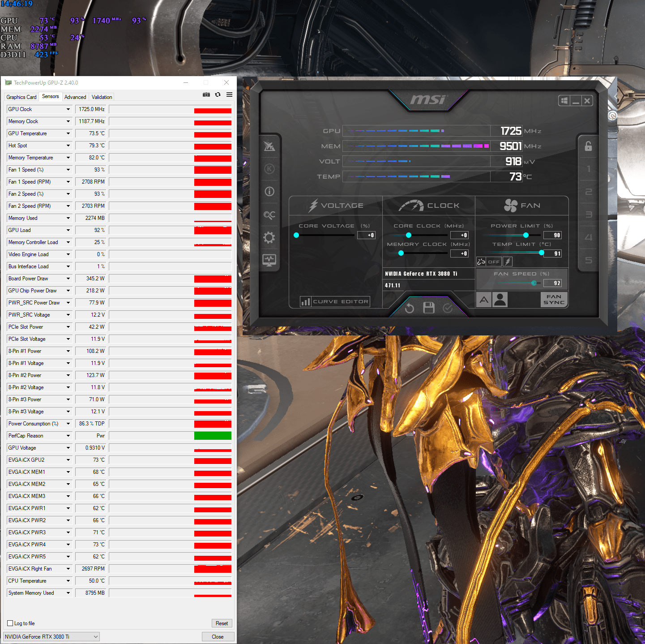Enable Log to file checkbox
The height and width of the screenshot is (644, 645).
tap(10, 623)
